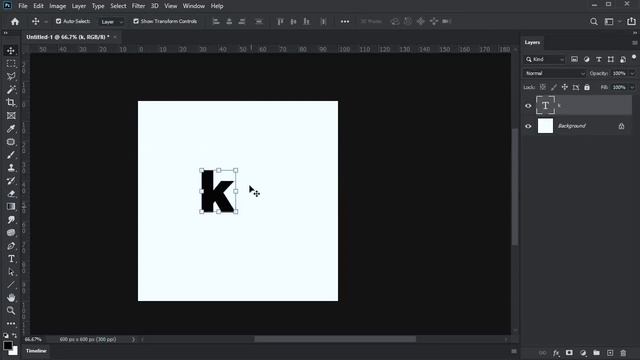Hide the k text layer

click(528, 106)
